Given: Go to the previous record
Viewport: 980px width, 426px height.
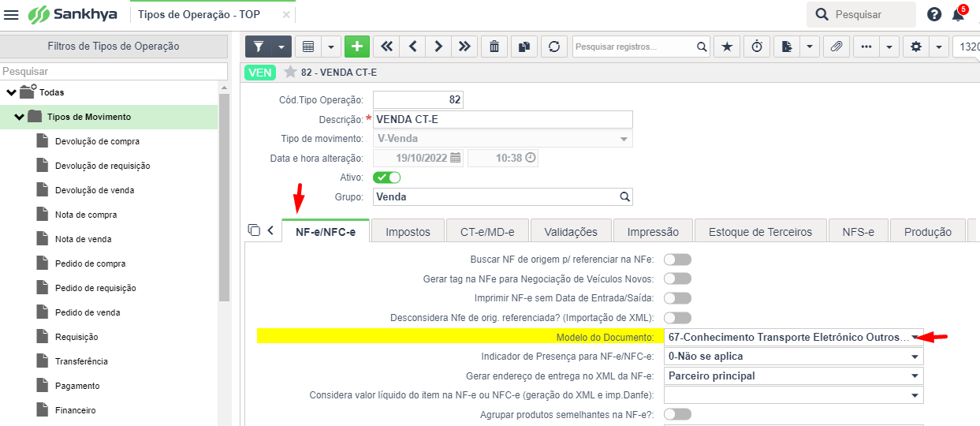Looking at the screenshot, I should pos(412,47).
